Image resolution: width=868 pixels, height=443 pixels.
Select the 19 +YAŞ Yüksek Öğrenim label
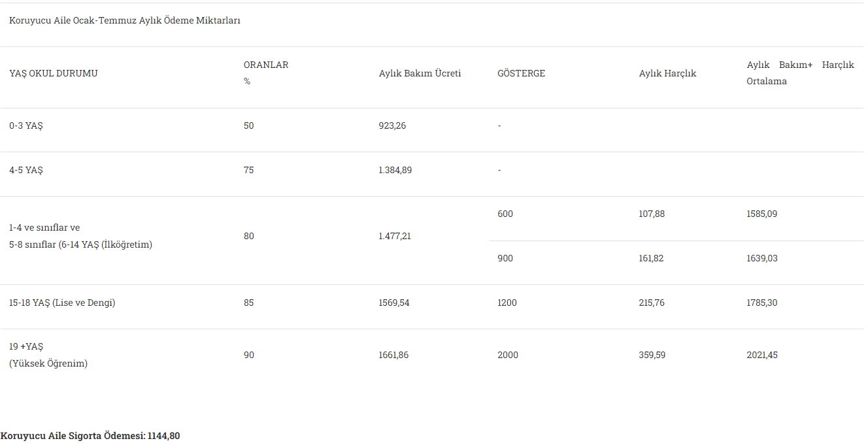tap(48, 355)
